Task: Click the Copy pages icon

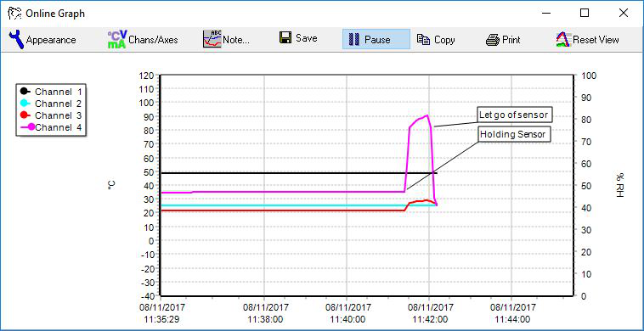Action: click(x=423, y=39)
